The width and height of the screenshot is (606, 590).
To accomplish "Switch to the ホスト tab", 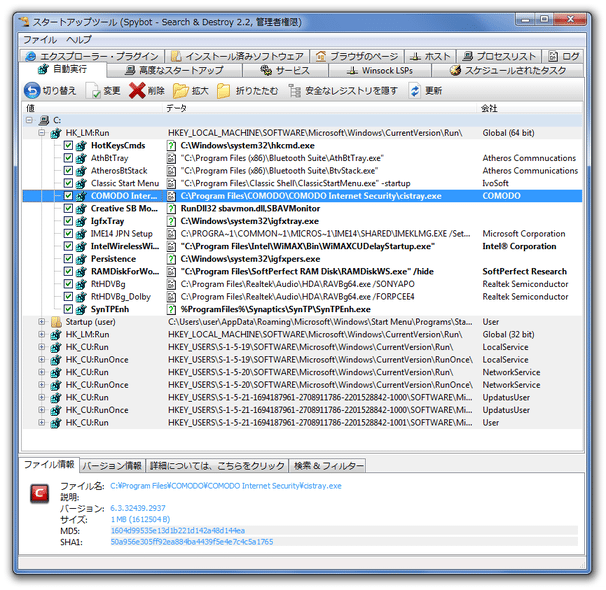I will tap(430, 57).
